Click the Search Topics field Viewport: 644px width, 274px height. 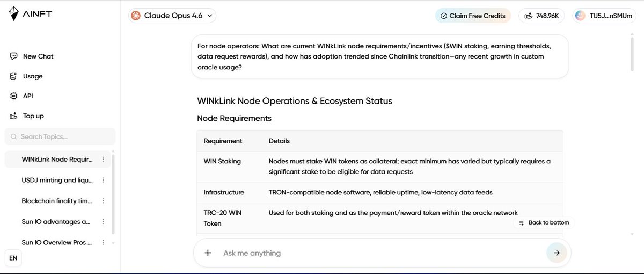[x=60, y=136]
